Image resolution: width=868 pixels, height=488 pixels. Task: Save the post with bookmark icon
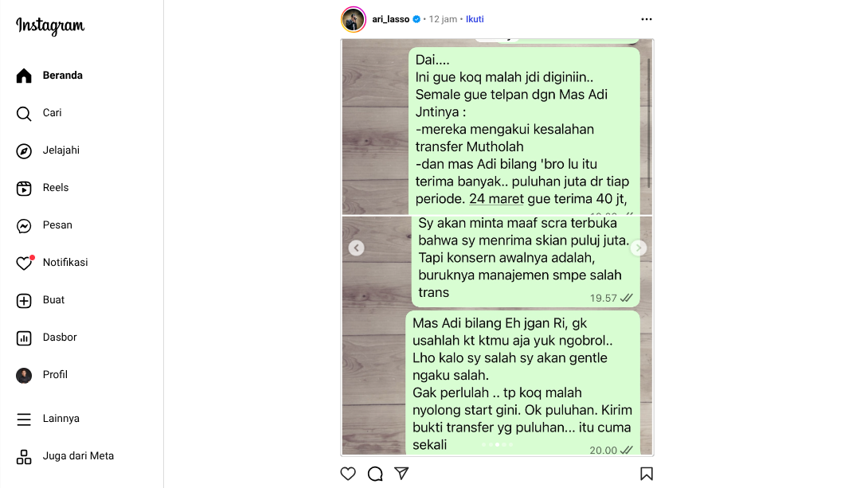point(647,474)
